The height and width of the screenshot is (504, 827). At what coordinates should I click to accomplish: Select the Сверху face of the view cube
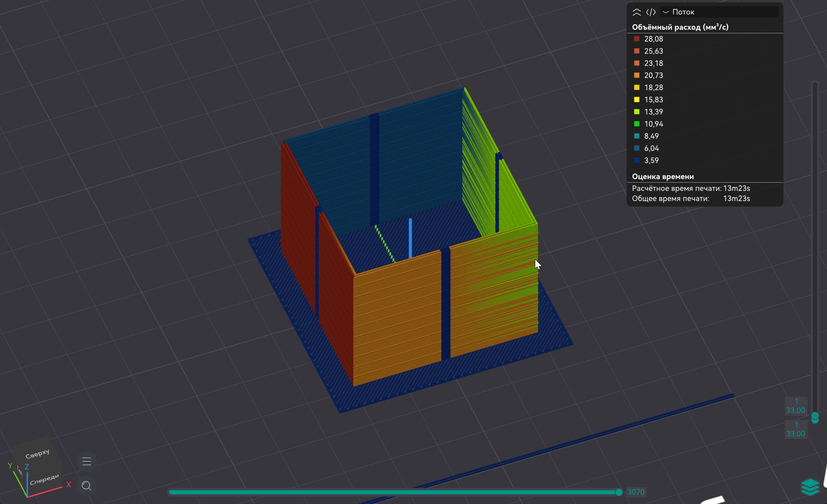coord(37,454)
